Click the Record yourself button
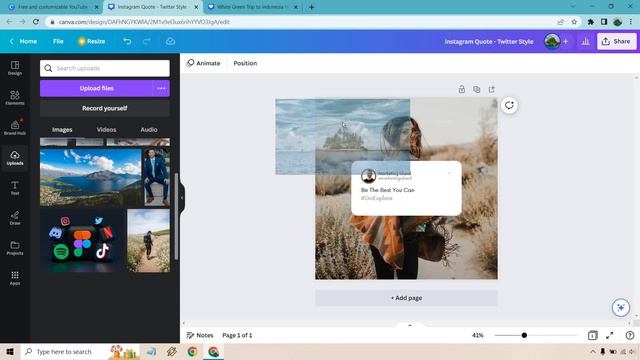The height and width of the screenshot is (360, 640). coord(105,108)
